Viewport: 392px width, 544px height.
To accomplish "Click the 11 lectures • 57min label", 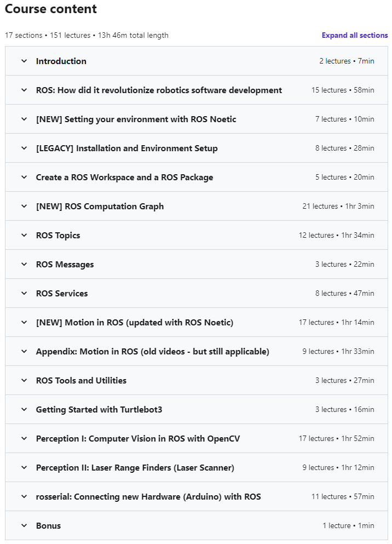I will [343, 496].
